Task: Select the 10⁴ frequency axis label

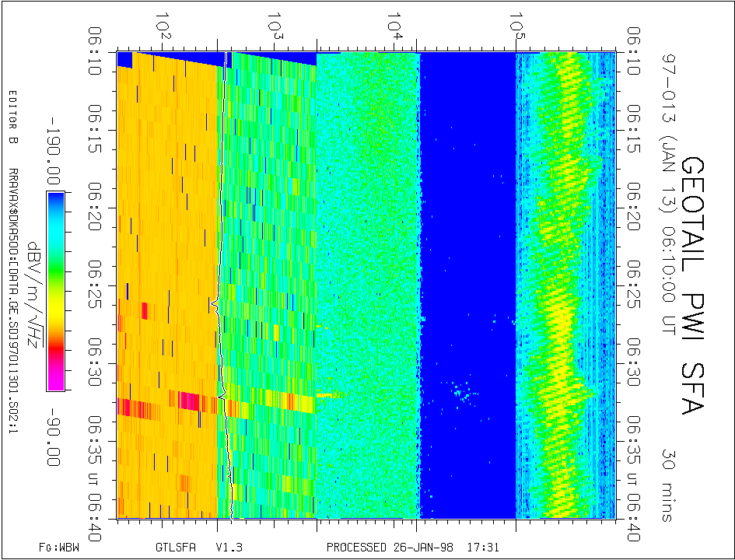Action: point(398,26)
